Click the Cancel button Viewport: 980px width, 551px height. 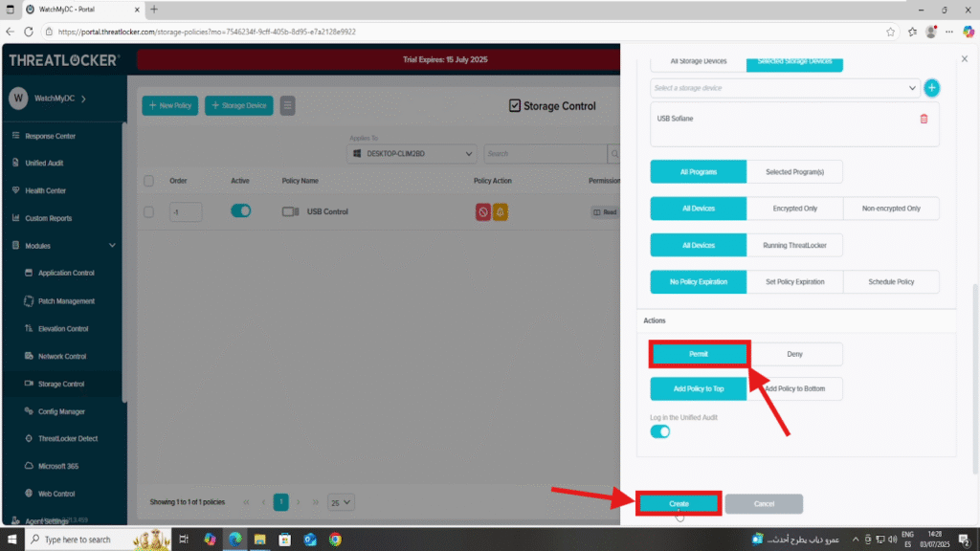[764, 503]
